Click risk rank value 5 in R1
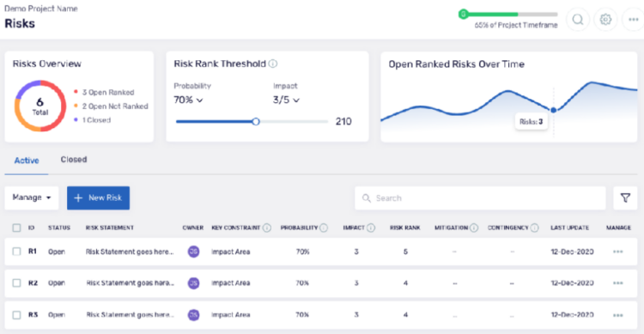The width and height of the screenshot is (644, 334). pyautogui.click(x=405, y=252)
